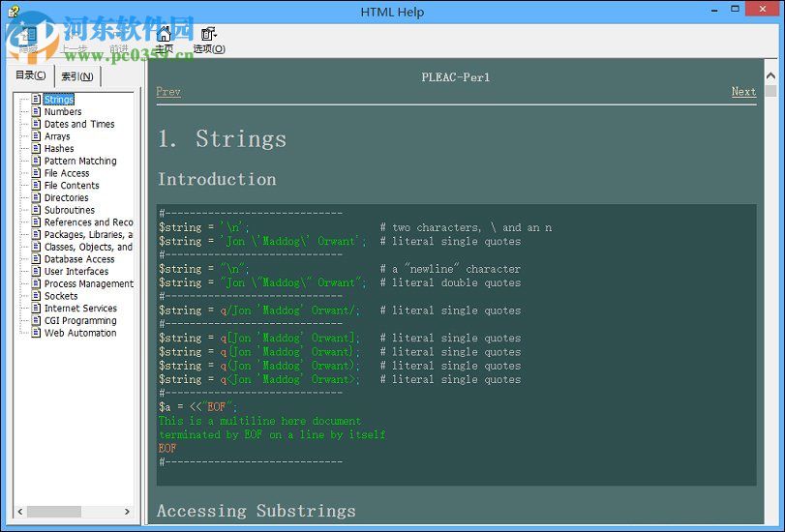Click the page icon beside Sockets
785x532 pixels.
pyautogui.click(x=36, y=296)
